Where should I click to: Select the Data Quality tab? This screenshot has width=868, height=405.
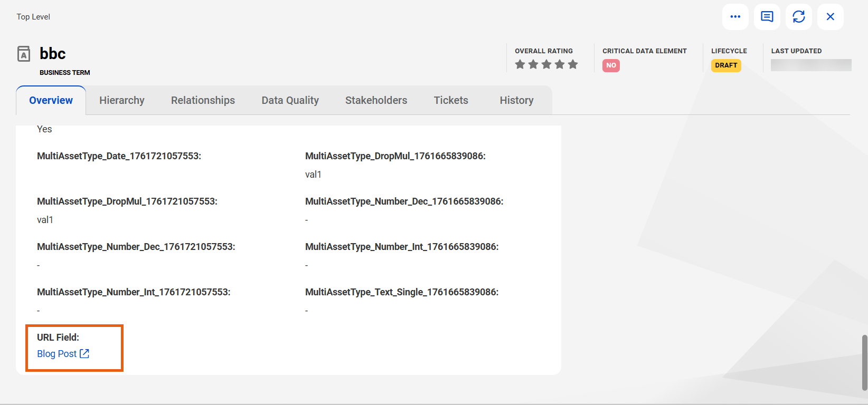290,100
